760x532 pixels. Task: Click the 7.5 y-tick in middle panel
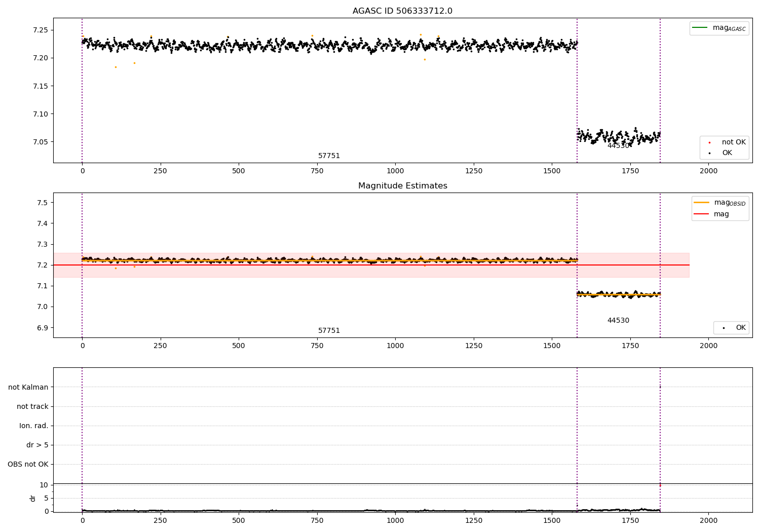42,203
